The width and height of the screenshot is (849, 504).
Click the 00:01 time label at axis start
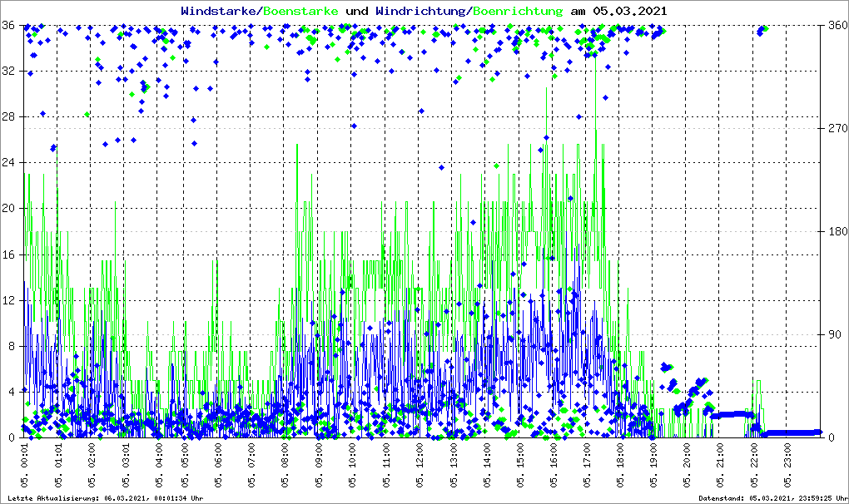point(25,468)
